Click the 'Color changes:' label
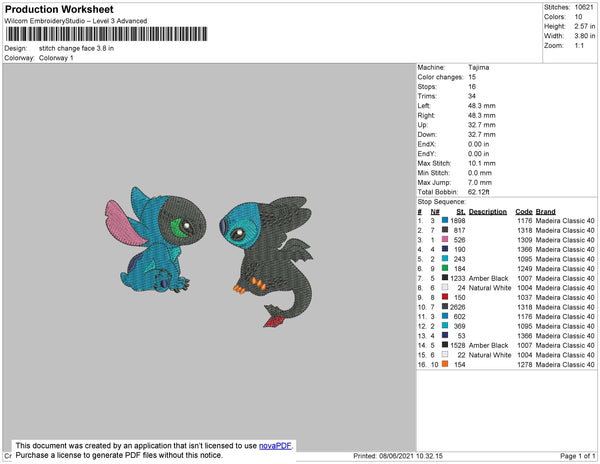The height and width of the screenshot is (464, 600). 440,77
